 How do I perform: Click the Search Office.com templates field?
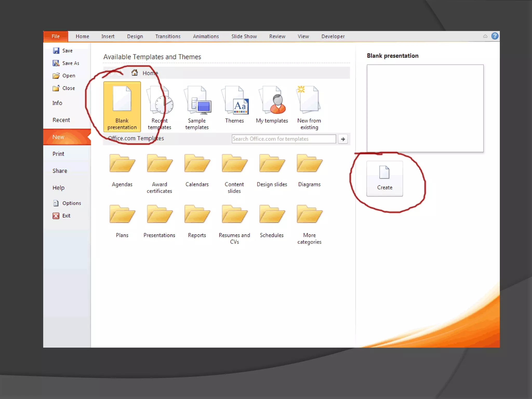click(284, 139)
